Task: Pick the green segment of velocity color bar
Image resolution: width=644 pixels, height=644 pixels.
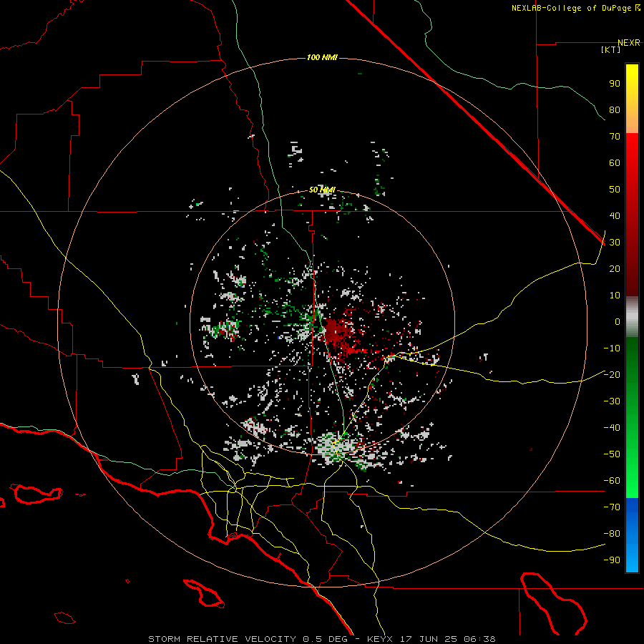Action: (632, 417)
